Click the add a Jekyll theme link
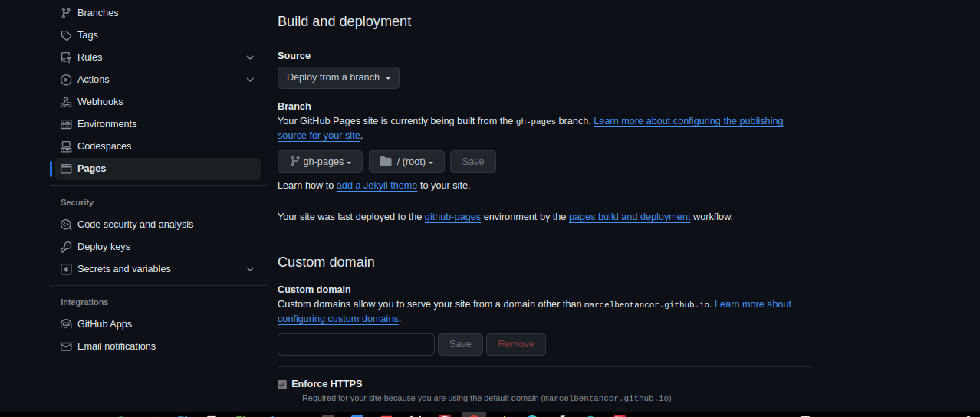This screenshot has height=417, width=980. [377, 186]
